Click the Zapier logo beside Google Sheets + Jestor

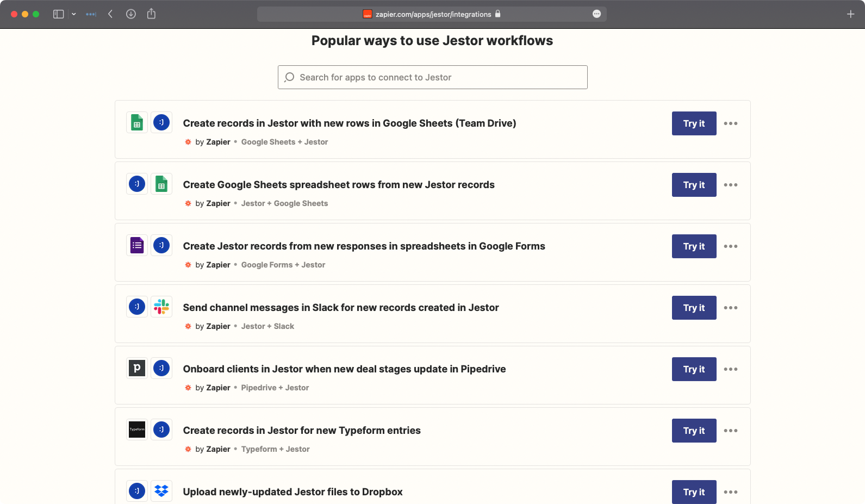click(x=188, y=142)
